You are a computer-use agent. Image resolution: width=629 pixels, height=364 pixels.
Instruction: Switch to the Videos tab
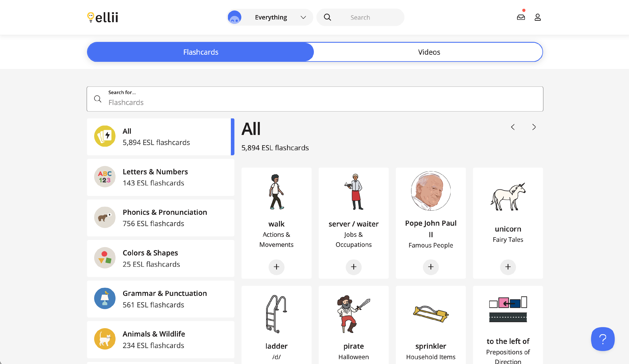(429, 52)
